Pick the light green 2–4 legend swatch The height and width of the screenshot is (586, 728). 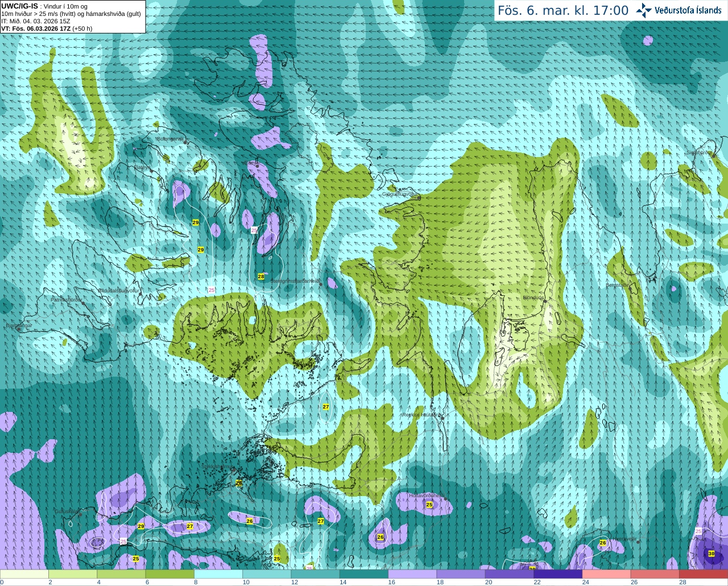pos(73,573)
